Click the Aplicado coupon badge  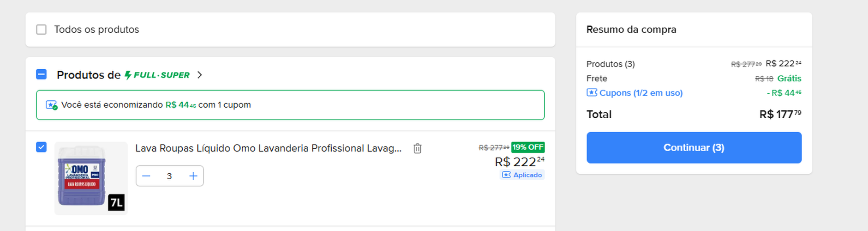click(x=522, y=175)
